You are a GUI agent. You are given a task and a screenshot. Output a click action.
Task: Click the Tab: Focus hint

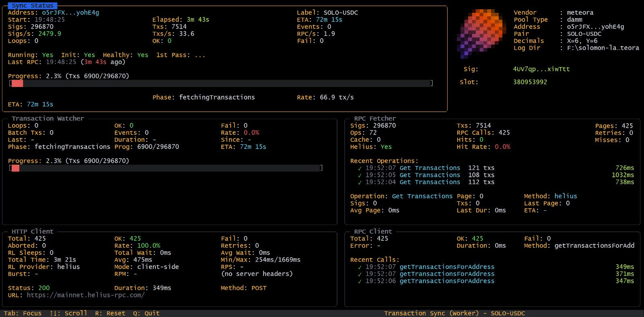[x=23, y=313]
